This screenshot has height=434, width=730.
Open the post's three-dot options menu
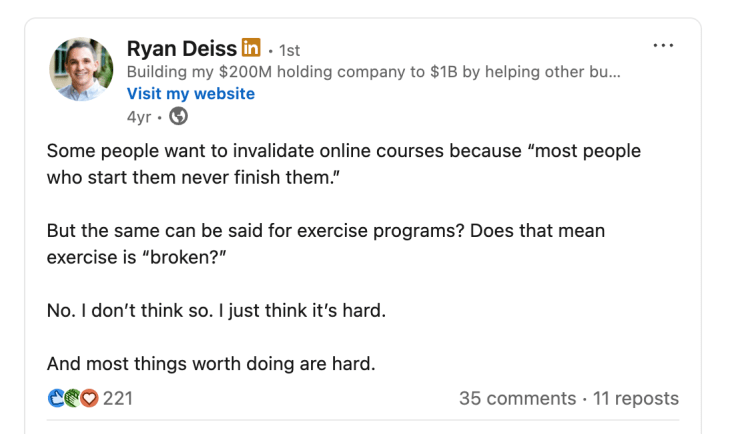coord(663,46)
